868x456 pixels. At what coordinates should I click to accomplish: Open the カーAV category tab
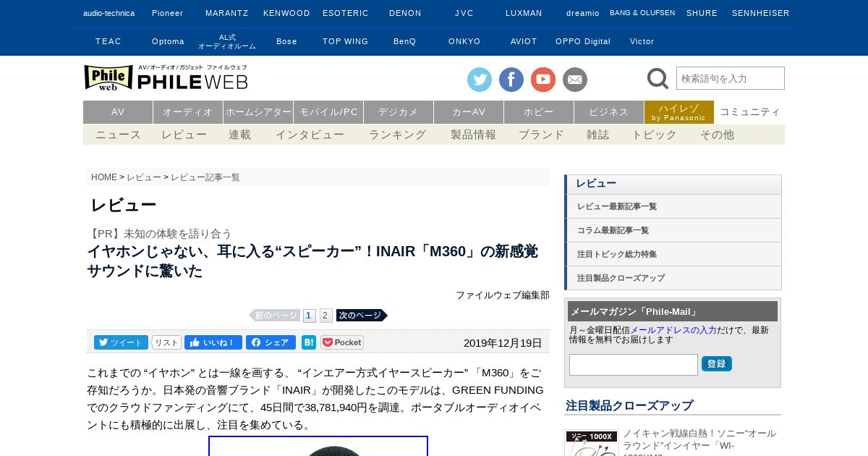(x=469, y=112)
